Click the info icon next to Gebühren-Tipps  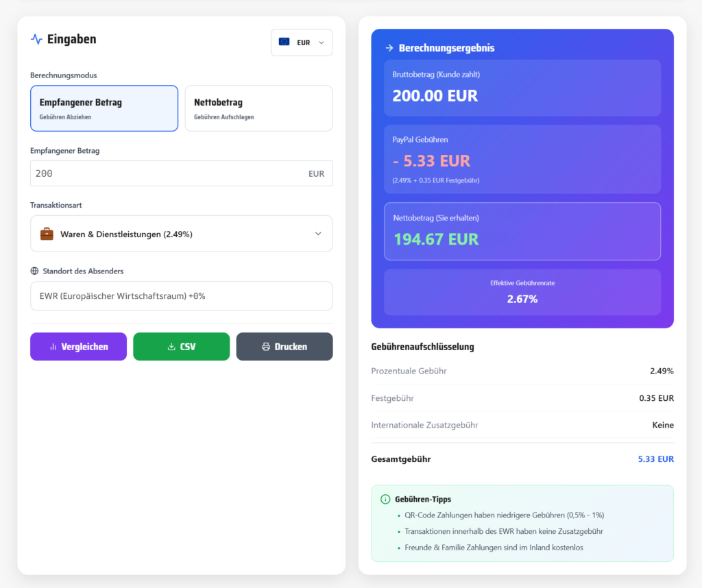tap(385, 499)
